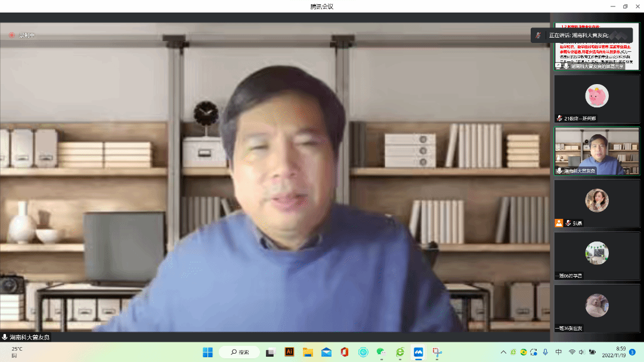The width and height of the screenshot is (644, 362).
Task: Click the red recording indicator icon
Action: (11, 35)
